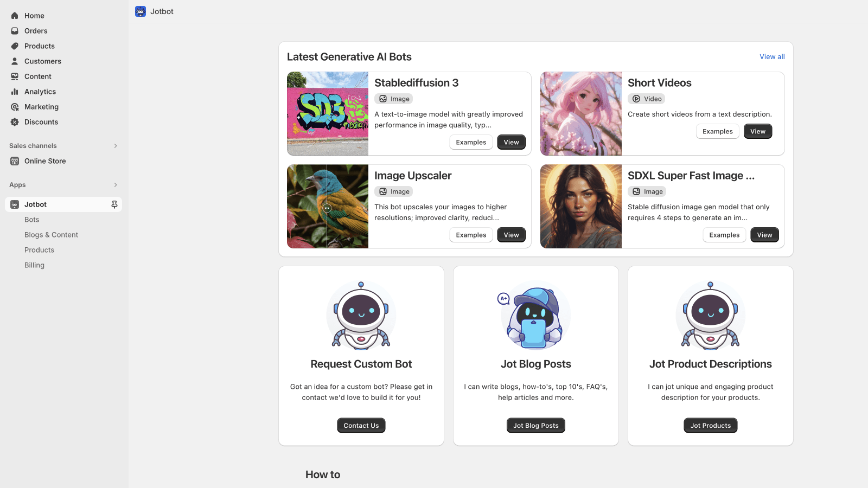
Task: Expand the Sales channels section
Action: [x=115, y=146]
